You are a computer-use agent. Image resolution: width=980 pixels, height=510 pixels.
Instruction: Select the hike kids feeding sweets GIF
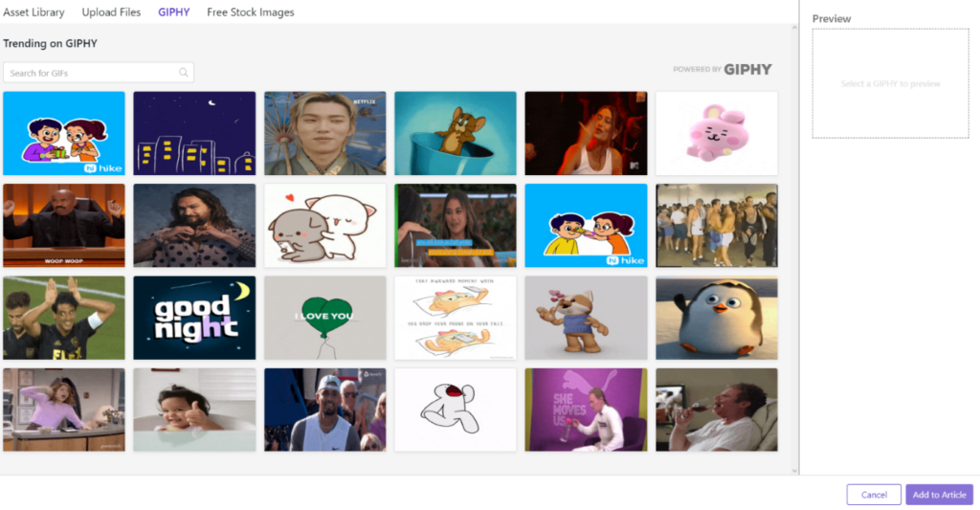587,226
